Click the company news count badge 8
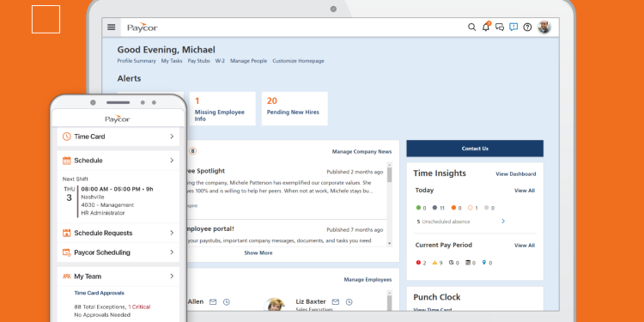The image size is (644, 322). (192, 151)
